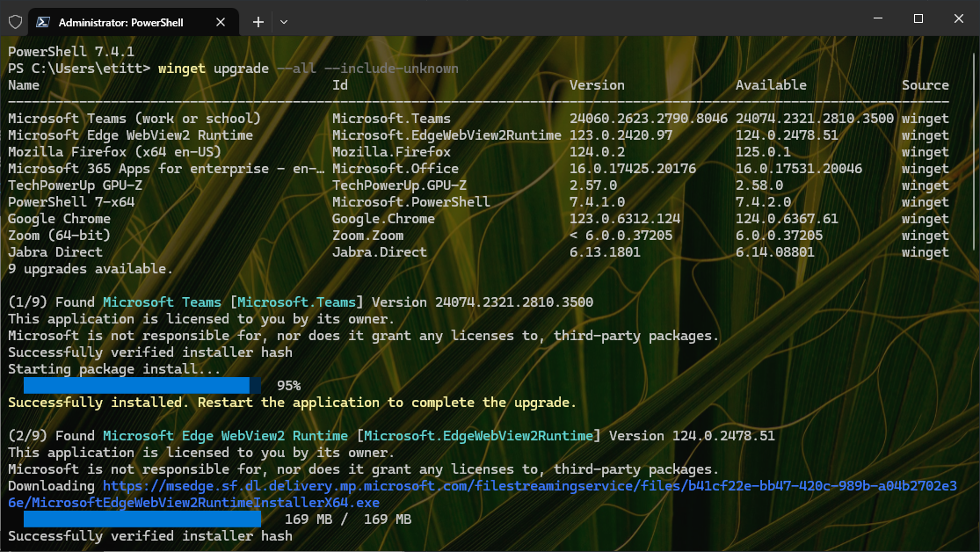Click the 'Source' column header text
980x552 pixels.
coord(925,85)
